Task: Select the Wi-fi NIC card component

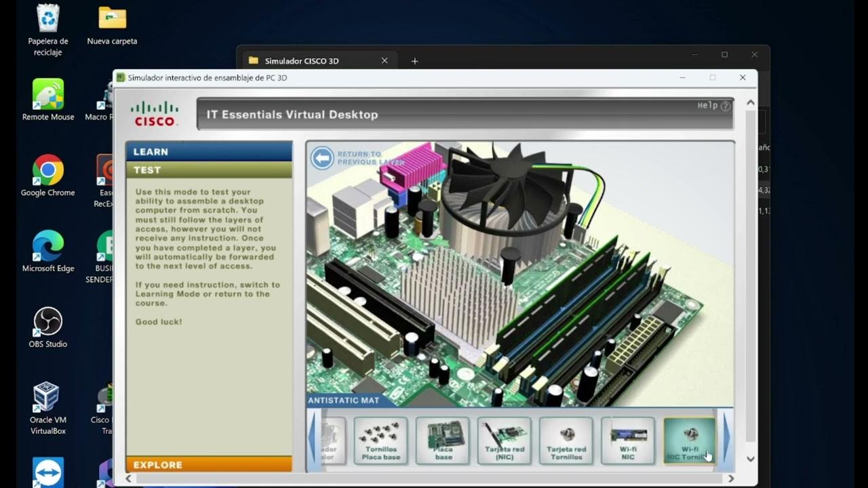Action: tap(628, 441)
